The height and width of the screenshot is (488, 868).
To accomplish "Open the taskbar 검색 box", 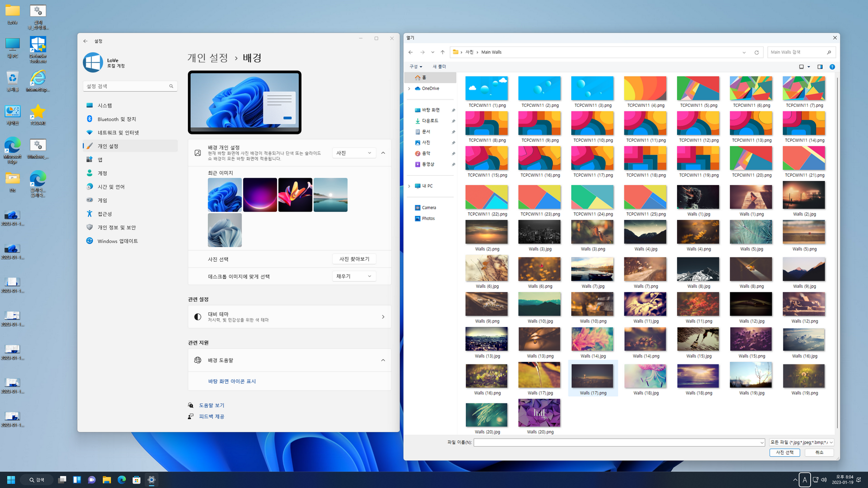I will (37, 480).
